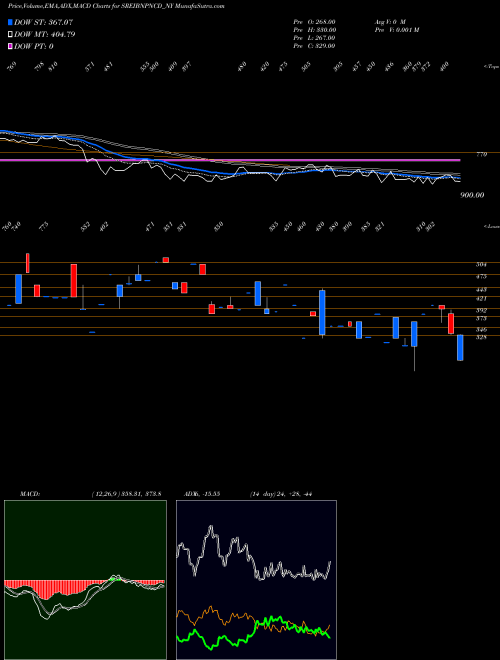Click the white DOW MT legend swatch
The image size is (500, 660).
point(10,35)
